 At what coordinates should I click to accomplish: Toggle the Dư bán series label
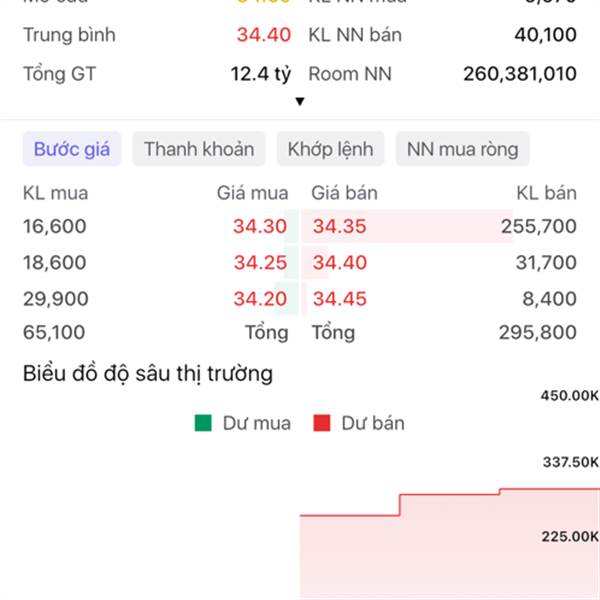coord(373,423)
